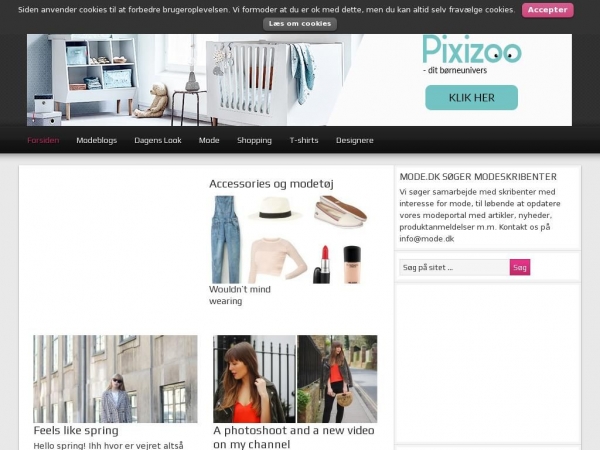600x450 pixels.
Task: Open the photoshoot and new video article
Action: coord(293,437)
